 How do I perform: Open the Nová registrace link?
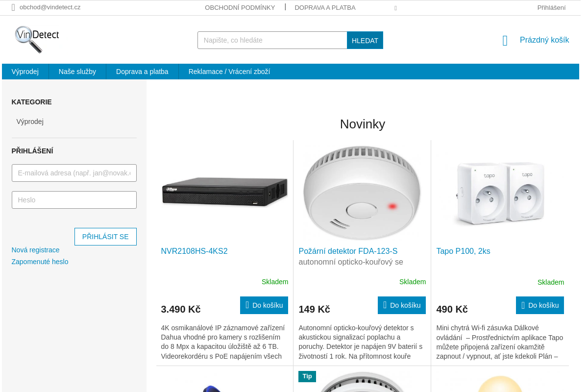point(35,250)
